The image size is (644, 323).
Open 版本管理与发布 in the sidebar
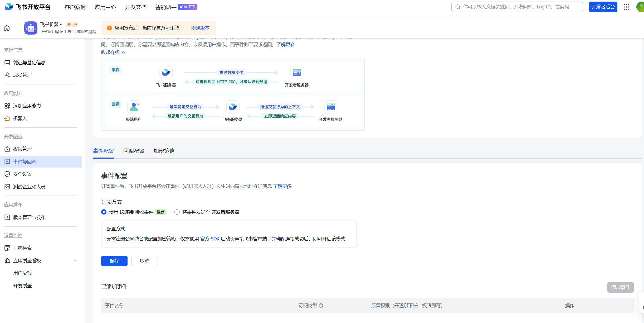coord(29,217)
